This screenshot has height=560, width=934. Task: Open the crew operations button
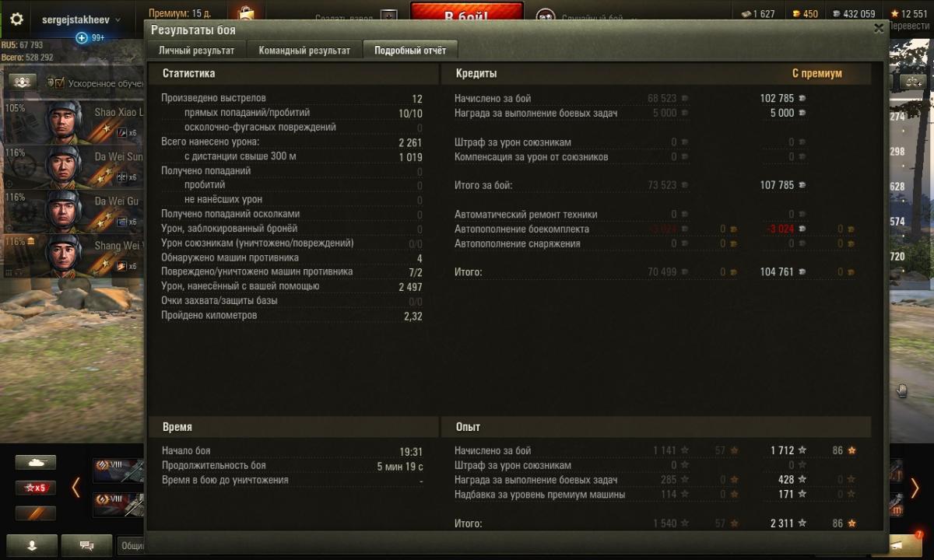pos(23,82)
